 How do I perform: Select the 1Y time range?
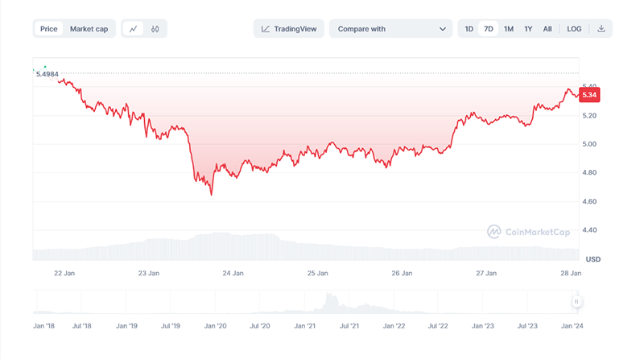click(528, 29)
